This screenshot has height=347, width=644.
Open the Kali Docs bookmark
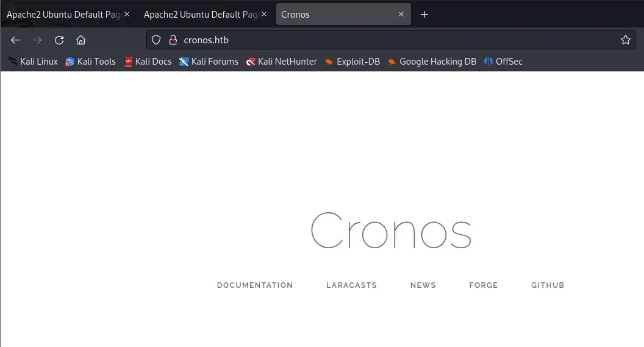(x=148, y=62)
